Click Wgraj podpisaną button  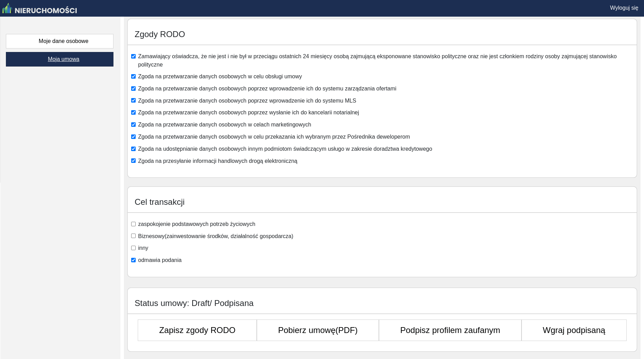pyautogui.click(x=574, y=330)
